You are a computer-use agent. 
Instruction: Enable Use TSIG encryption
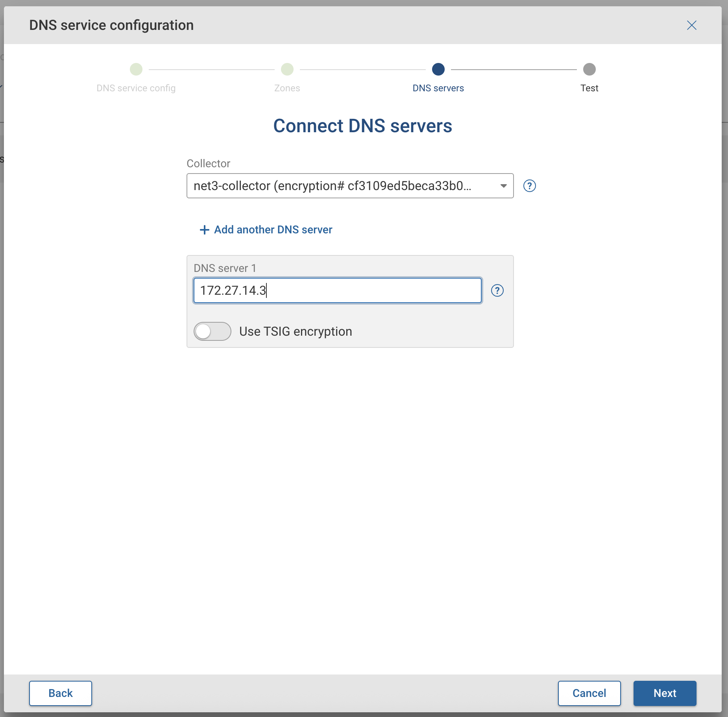pos(212,331)
